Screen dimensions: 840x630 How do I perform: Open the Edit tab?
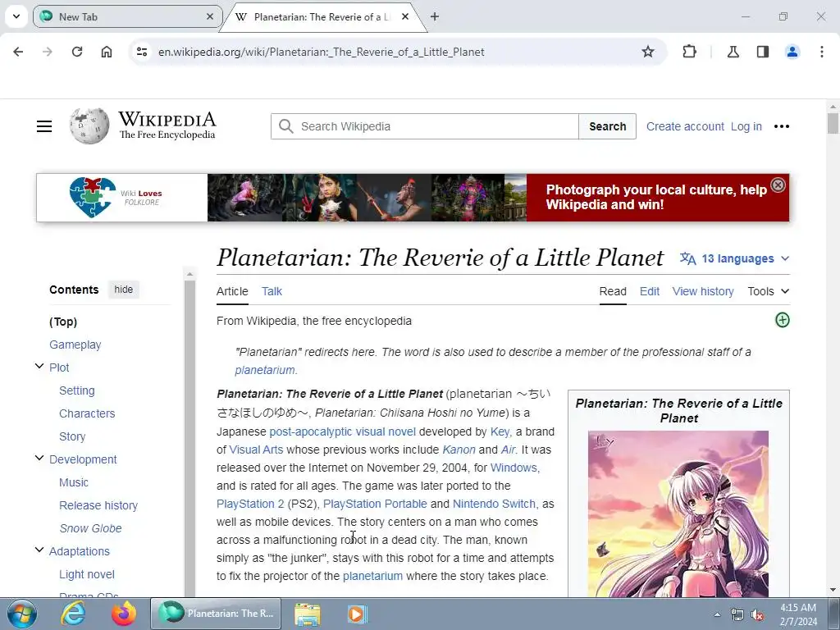pos(650,291)
